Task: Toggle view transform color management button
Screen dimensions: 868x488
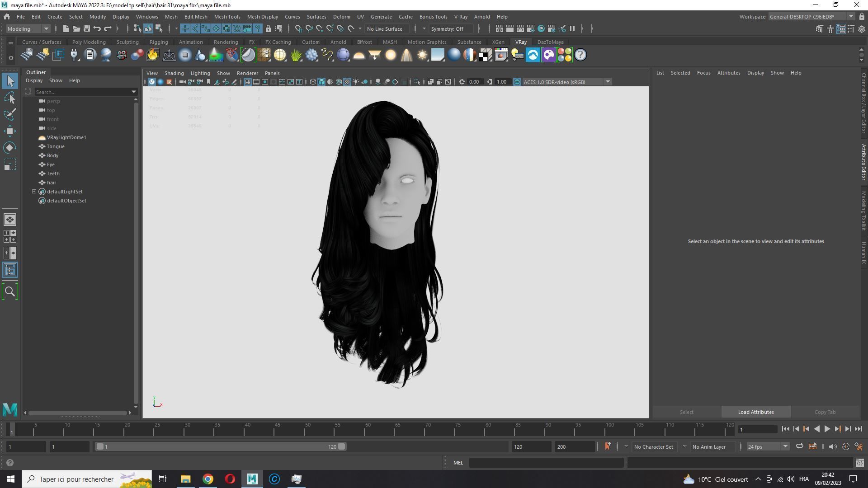Action: (x=517, y=82)
